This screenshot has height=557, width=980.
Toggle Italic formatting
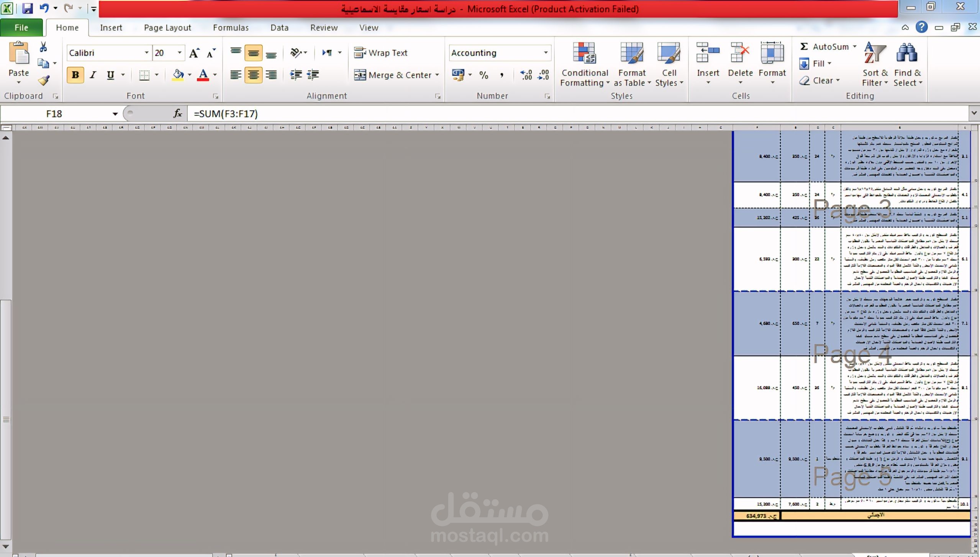pos(93,75)
